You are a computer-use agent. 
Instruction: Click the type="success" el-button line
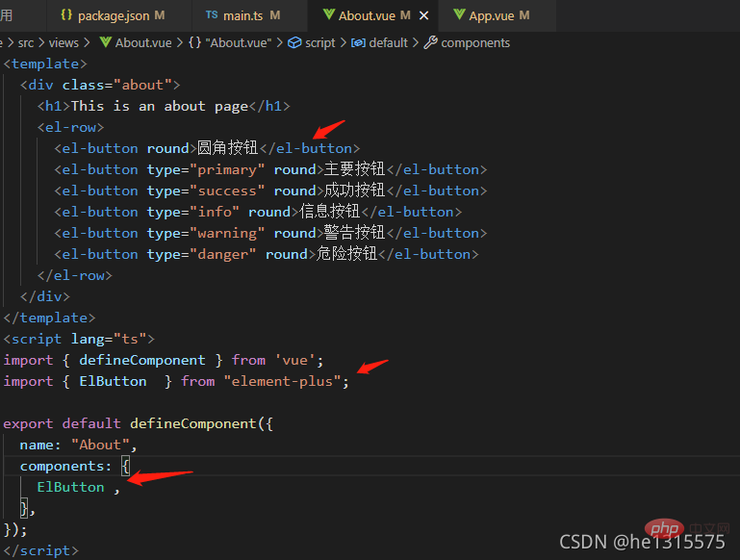[270, 191]
